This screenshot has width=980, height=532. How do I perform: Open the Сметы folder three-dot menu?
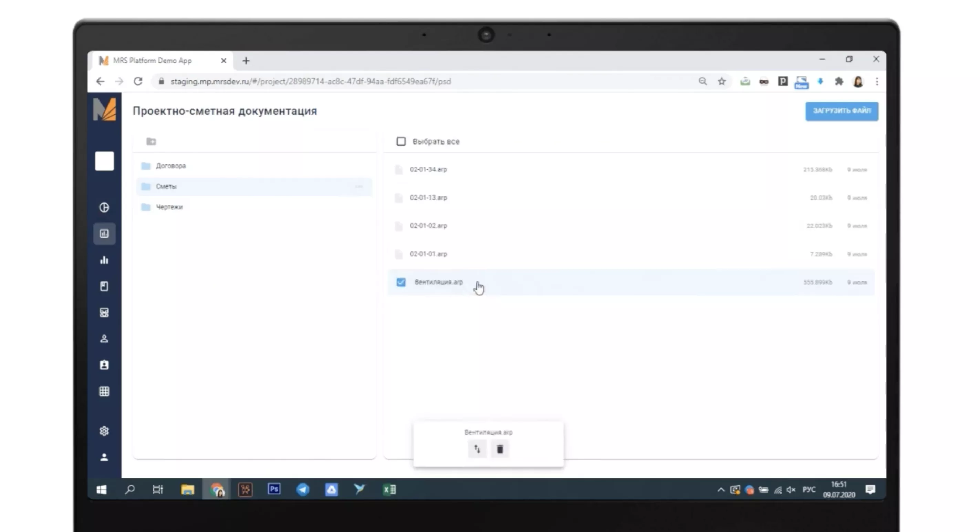point(359,186)
